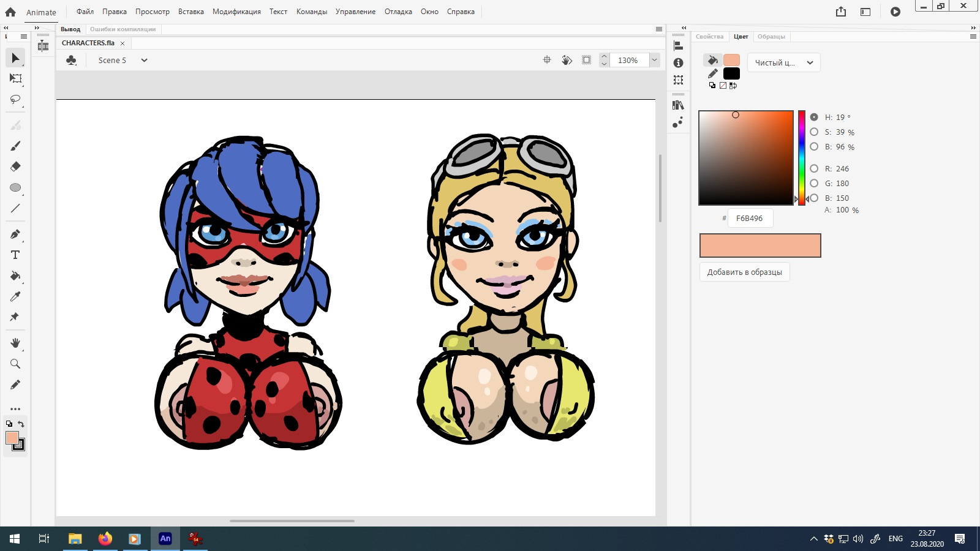Click the ENG language indicator
This screenshot has width=980, height=551.
coord(895,539)
